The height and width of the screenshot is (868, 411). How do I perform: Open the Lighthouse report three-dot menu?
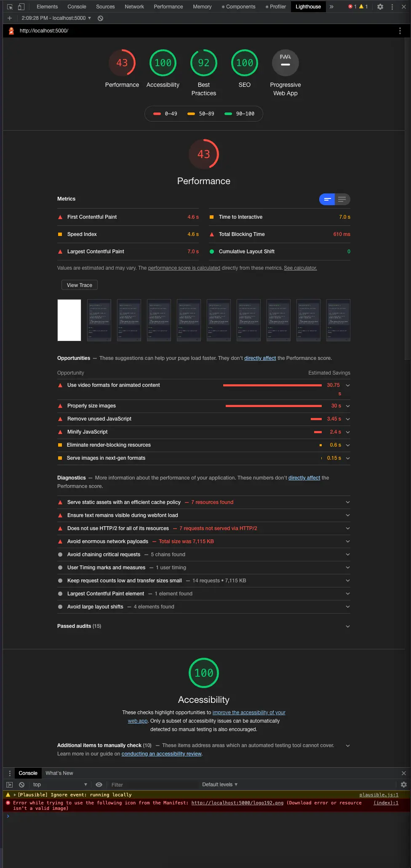(400, 31)
